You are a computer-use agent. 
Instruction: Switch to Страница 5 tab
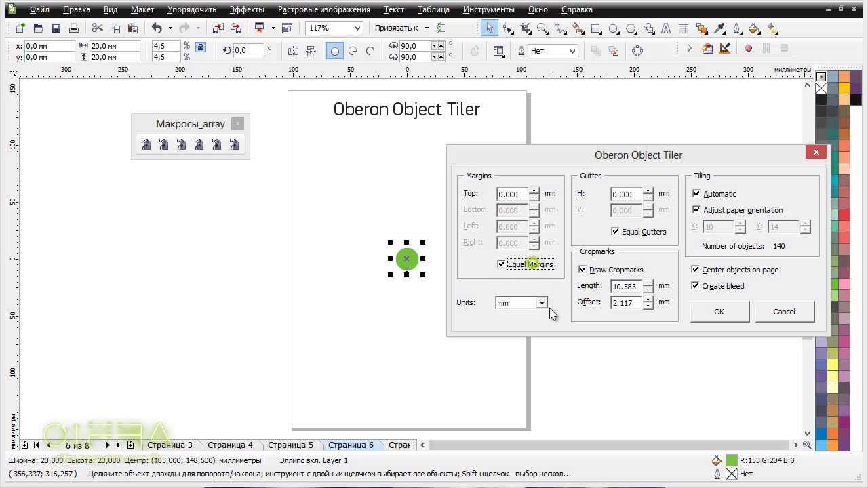click(x=290, y=445)
